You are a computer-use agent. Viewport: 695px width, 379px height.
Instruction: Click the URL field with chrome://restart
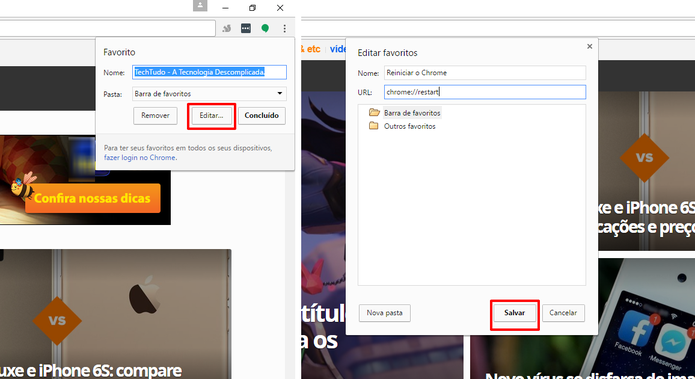[x=485, y=92]
